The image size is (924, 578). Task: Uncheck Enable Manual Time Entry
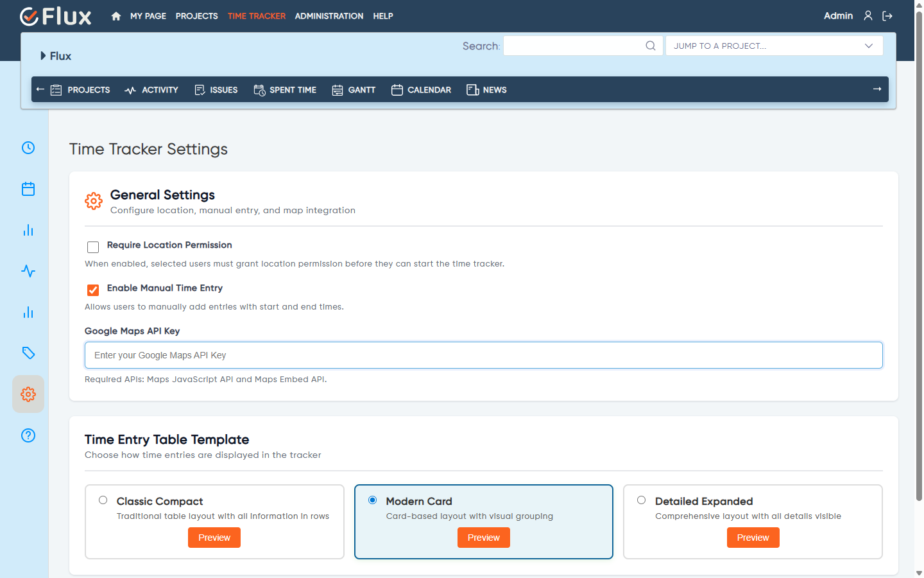[x=93, y=290]
